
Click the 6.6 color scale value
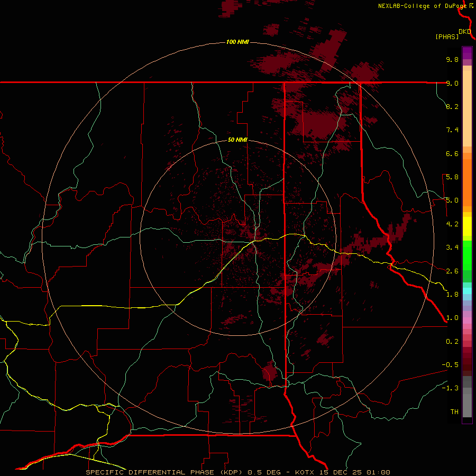click(x=452, y=153)
